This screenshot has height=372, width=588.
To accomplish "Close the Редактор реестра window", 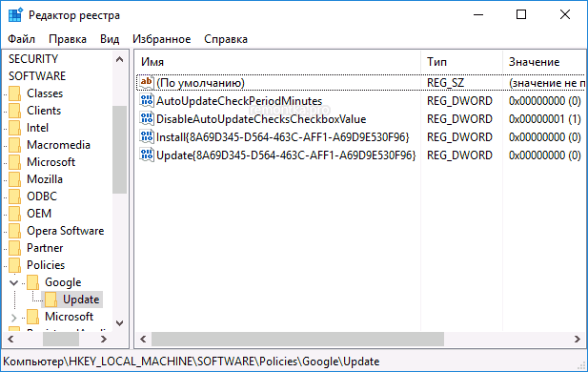I will coord(565,15).
